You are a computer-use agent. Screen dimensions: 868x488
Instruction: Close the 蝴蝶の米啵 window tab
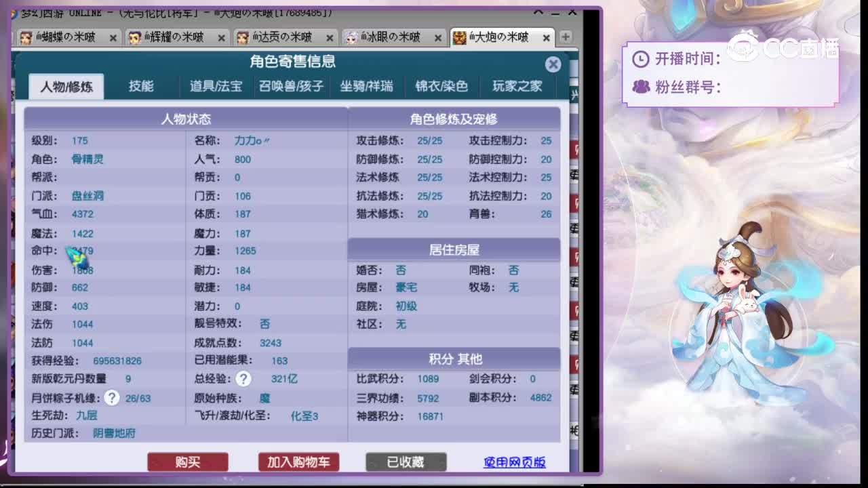pos(113,38)
